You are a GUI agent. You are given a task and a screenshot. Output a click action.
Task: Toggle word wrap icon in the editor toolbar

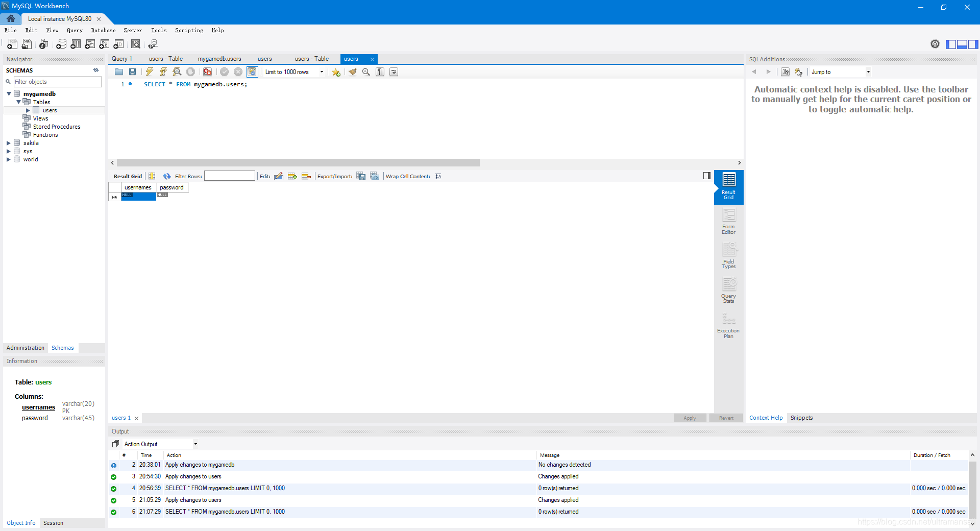click(x=394, y=72)
